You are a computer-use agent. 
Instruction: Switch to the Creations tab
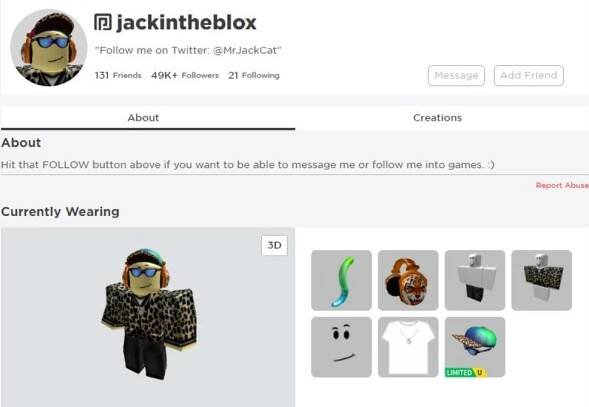click(437, 118)
